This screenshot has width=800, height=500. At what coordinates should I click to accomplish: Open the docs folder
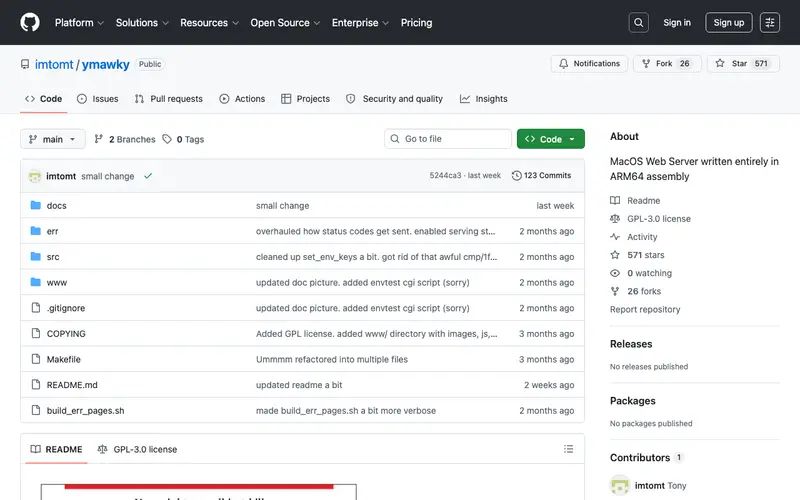(57, 206)
